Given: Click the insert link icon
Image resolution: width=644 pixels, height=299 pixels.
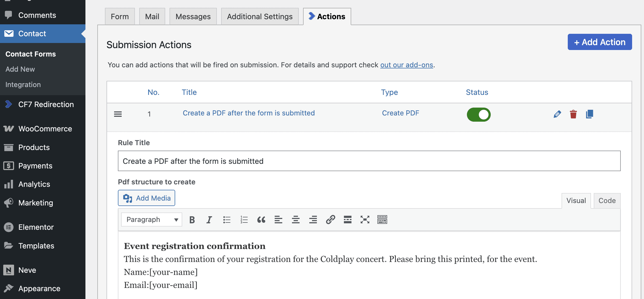Looking at the screenshot, I should [330, 220].
